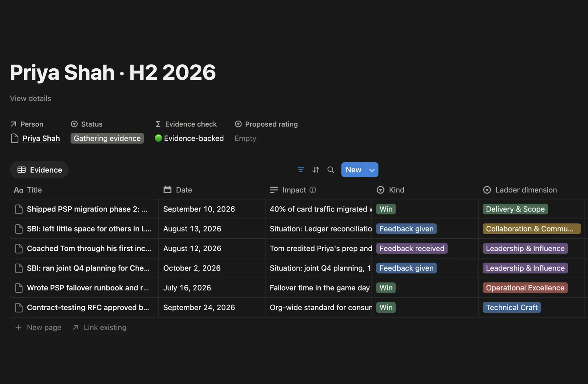Click the Evidence check property label
The image size is (588, 384).
186,124
